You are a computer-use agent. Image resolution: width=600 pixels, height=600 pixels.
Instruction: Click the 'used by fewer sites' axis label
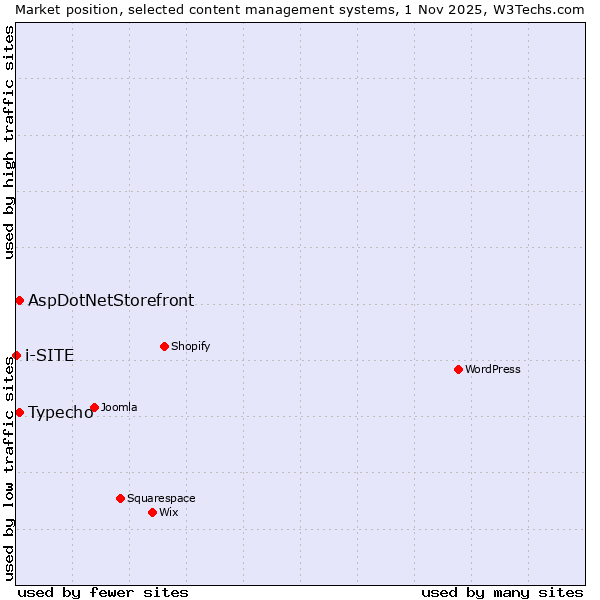(x=103, y=592)
